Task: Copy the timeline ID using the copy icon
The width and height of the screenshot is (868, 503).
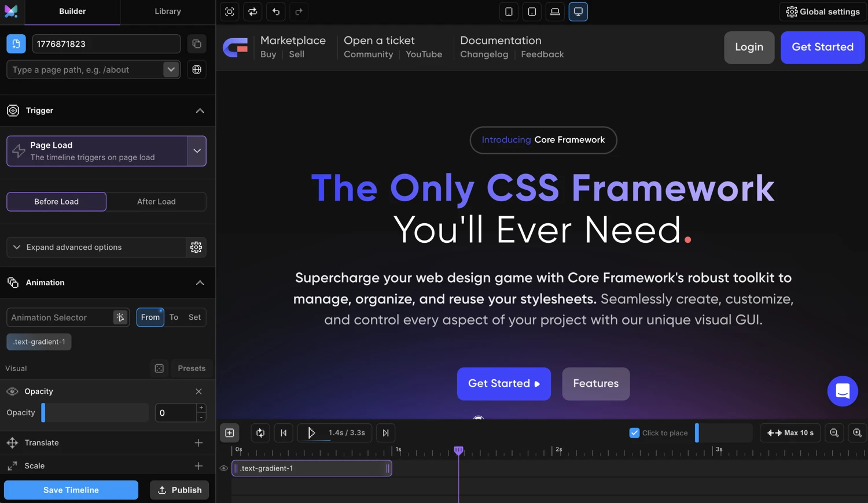Action: [x=197, y=43]
